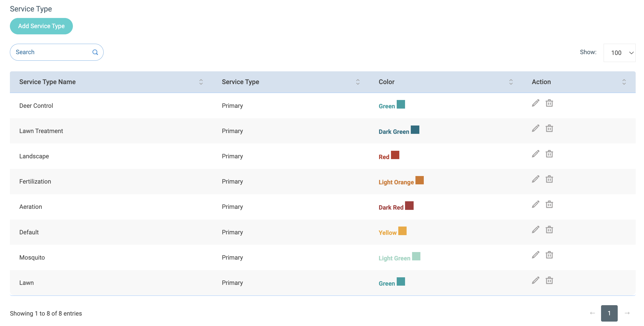Sort by Service Type column header
Screen dimensions: 644x326
[358, 82]
